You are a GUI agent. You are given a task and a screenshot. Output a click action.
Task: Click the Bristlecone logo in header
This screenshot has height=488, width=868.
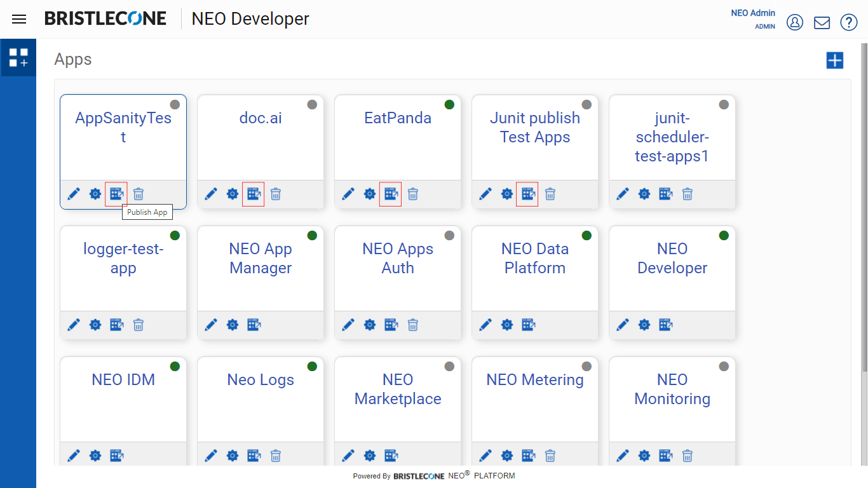click(105, 18)
